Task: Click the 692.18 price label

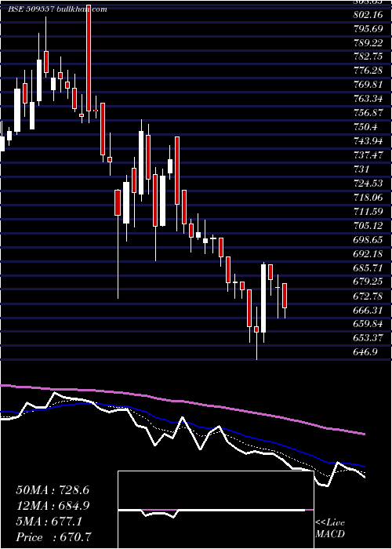Action: [368, 254]
